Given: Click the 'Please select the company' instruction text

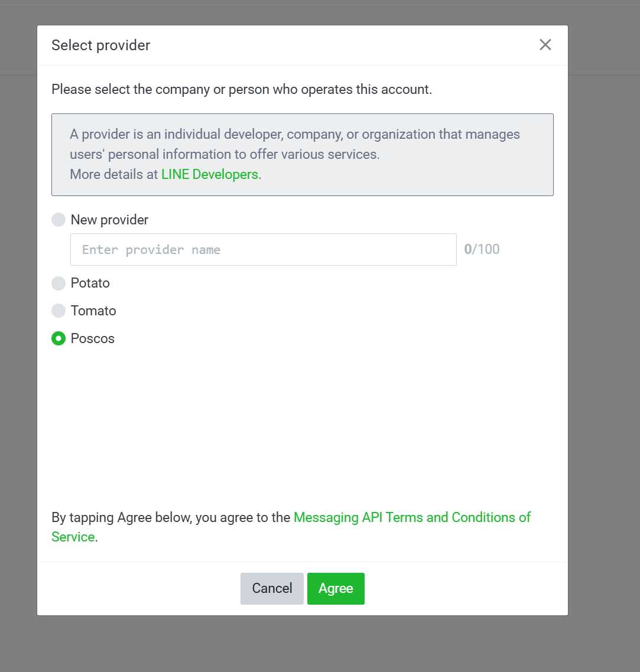Looking at the screenshot, I should click(242, 90).
